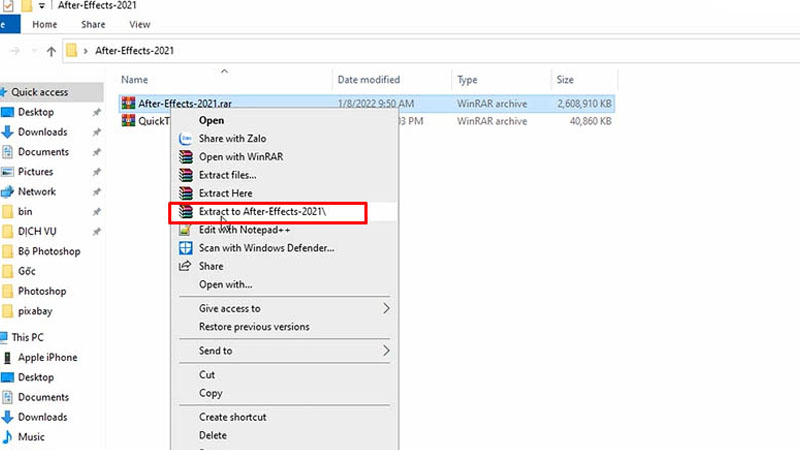This screenshot has height=450, width=800.
Task: Click pin icon next to Downloads
Action: coord(96,132)
